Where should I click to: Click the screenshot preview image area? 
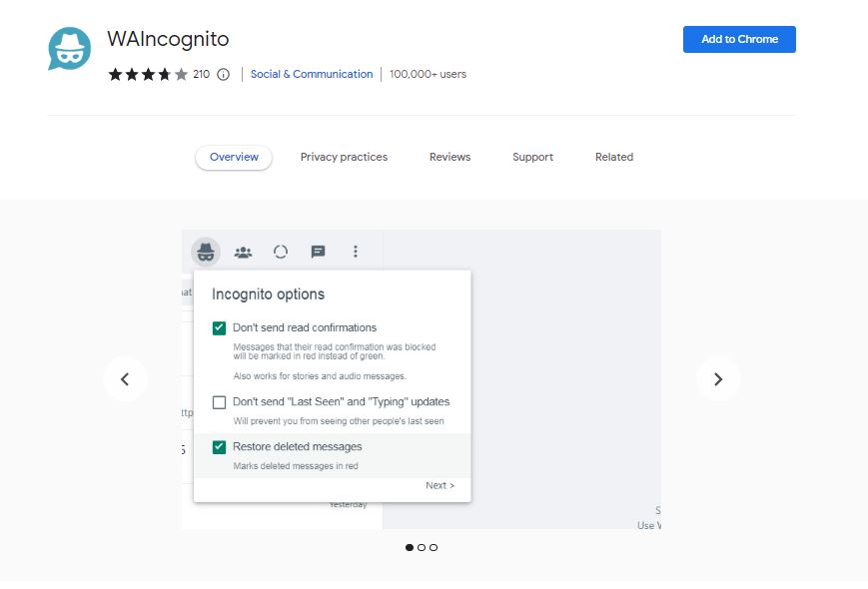coord(422,379)
